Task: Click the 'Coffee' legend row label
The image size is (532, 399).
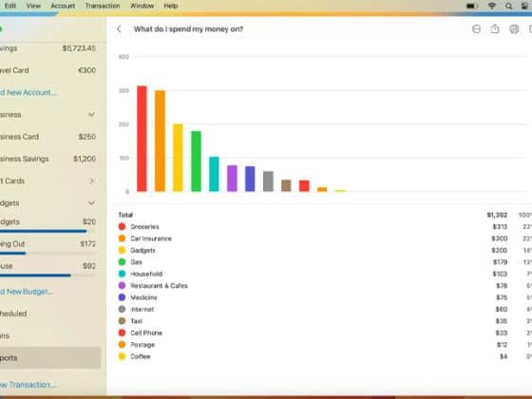Action: 141,356
